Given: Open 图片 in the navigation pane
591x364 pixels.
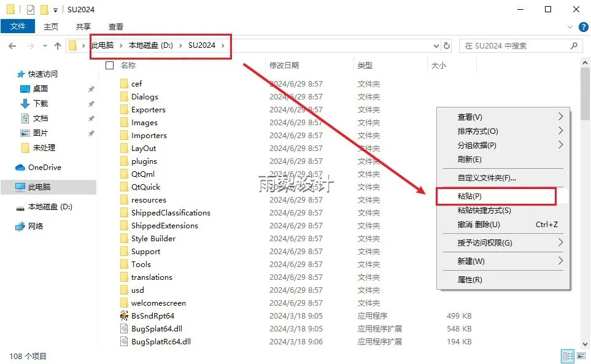Looking at the screenshot, I should click(x=41, y=133).
